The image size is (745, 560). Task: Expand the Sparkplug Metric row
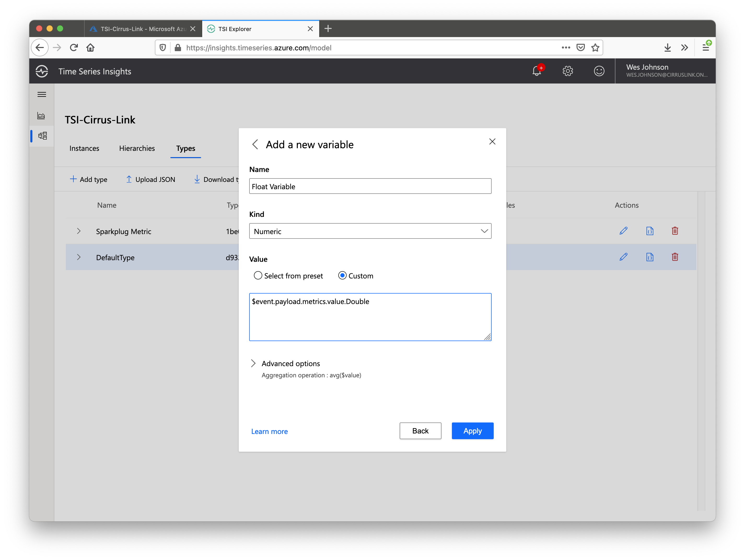pyautogui.click(x=79, y=231)
